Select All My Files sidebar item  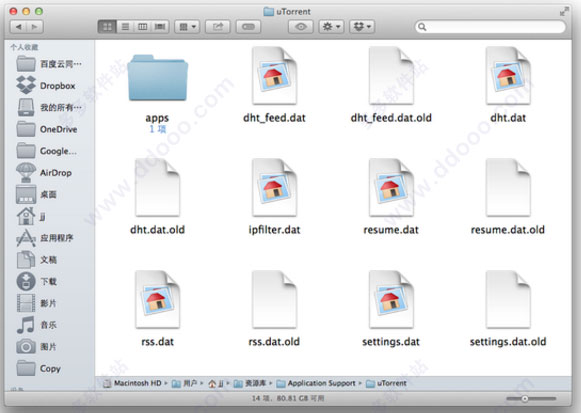(49, 107)
